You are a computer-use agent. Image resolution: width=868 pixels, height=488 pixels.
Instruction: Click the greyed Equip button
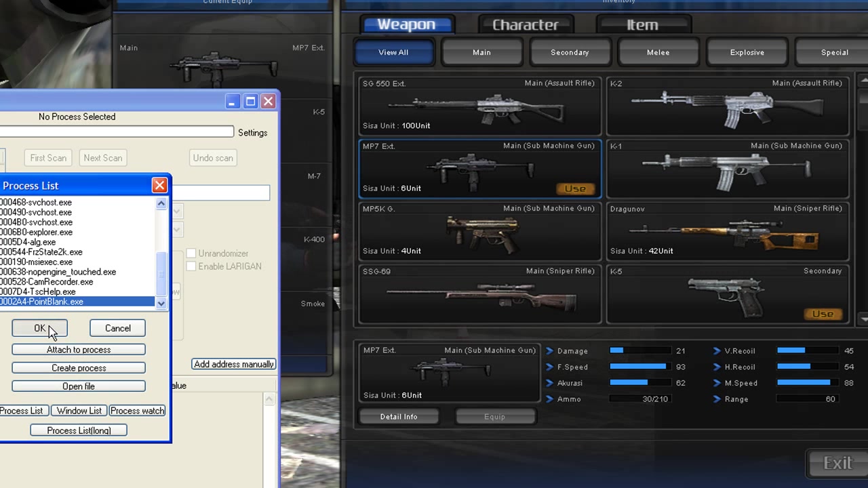pos(495,417)
